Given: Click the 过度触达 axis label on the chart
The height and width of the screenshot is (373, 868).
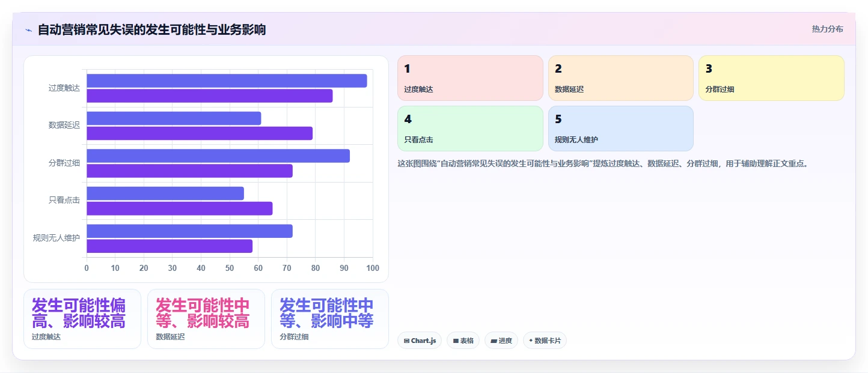Looking at the screenshot, I should pyautogui.click(x=64, y=88).
